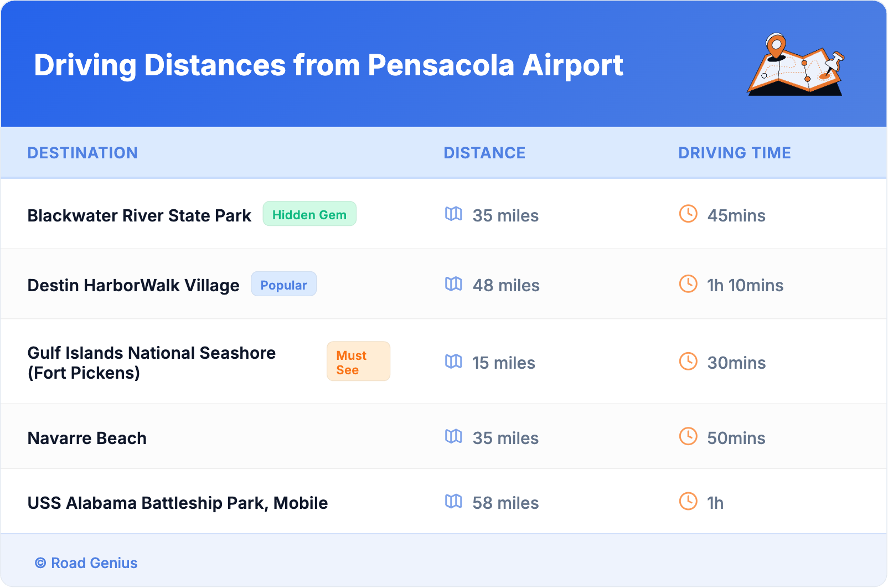This screenshot has height=588, width=888.
Task: Click map icon beside Blackwater River's 35 miles
Action: [453, 214]
